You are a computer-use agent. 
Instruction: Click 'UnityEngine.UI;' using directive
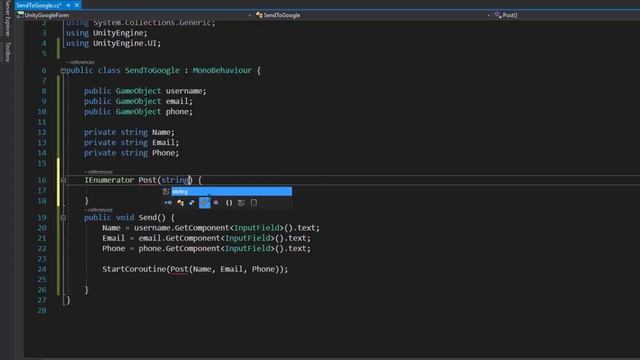pyautogui.click(x=127, y=43)
